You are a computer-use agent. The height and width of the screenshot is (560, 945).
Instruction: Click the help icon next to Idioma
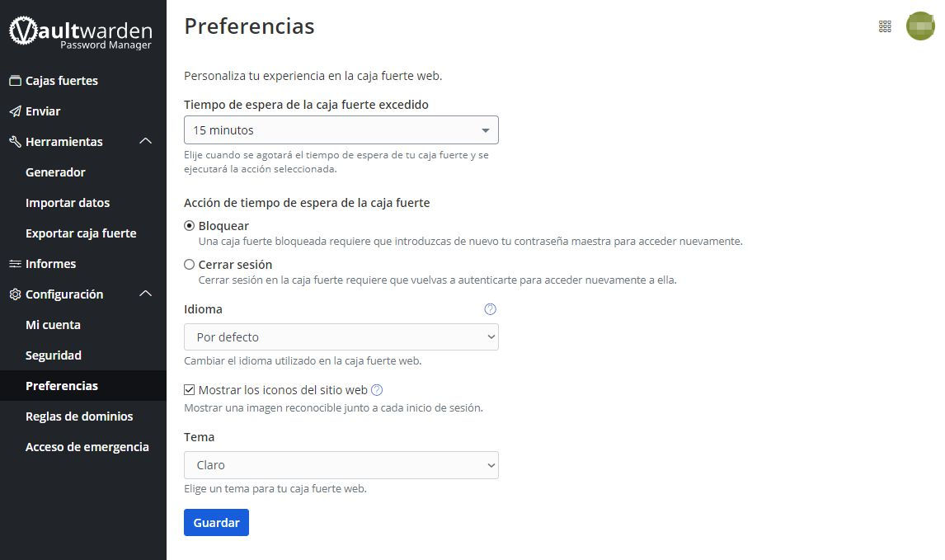click(x=490, y=309)
